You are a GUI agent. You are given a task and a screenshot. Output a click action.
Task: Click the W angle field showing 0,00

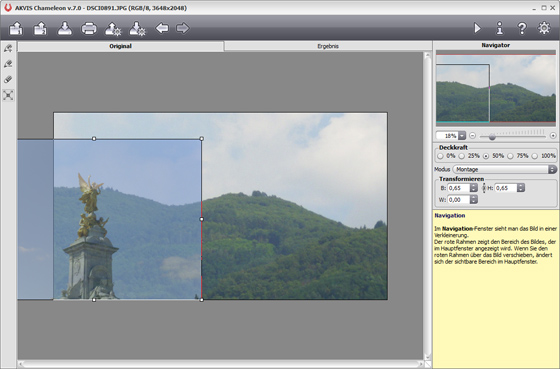459,200
